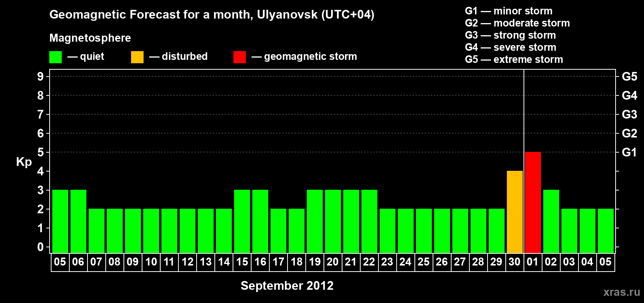Click the date label 16
This screenshot has height=303, width=644.
[x=260, y=262]
